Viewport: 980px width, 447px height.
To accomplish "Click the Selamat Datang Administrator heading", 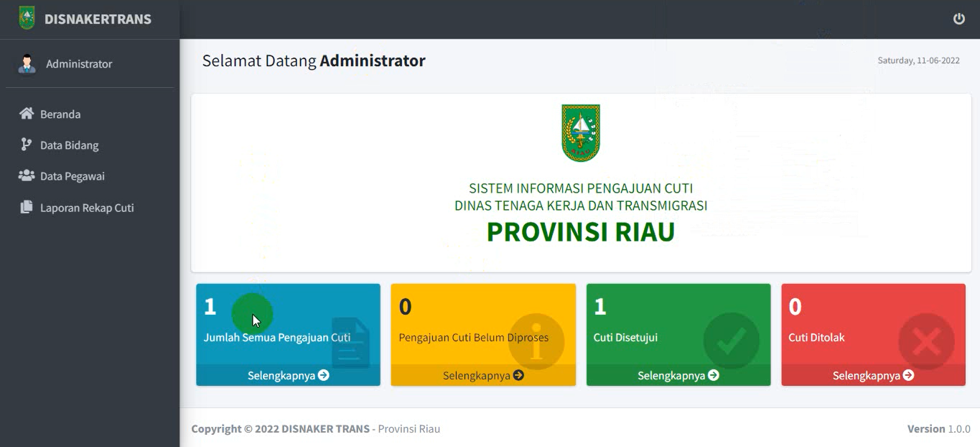I will coord(314,61).
